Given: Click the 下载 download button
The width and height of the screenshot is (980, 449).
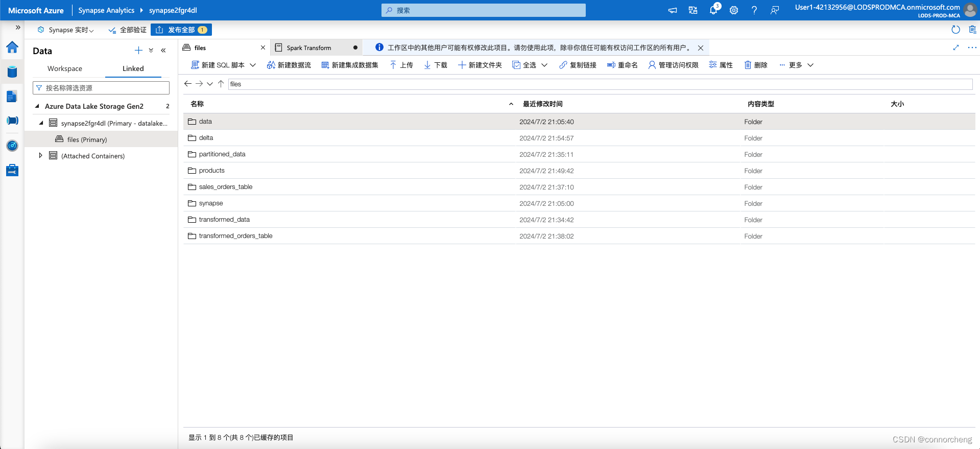Looking at the screenshot, I should [x=436, y=65].
